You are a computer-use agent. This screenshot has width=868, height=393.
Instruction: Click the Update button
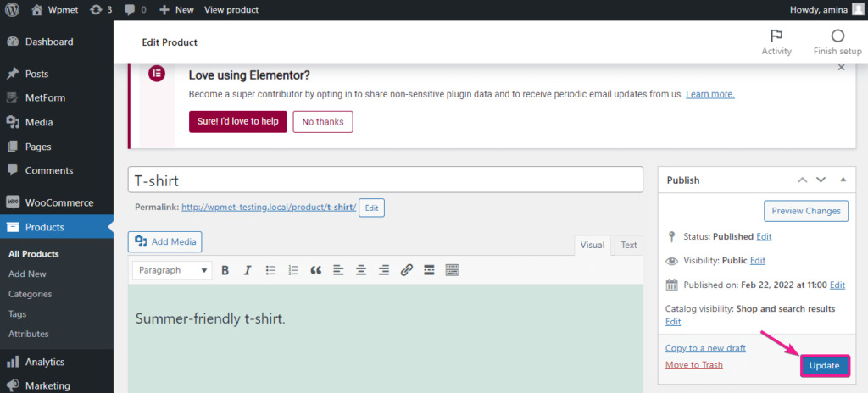coord(824,366)
